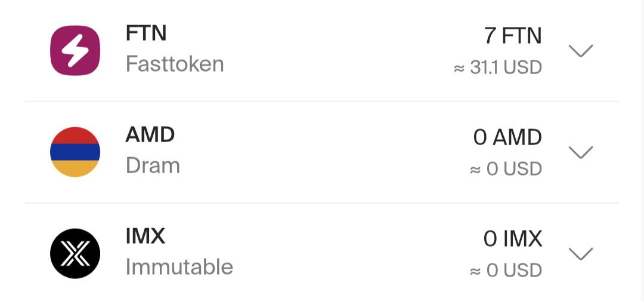The width and height of the screenshot is (644, 301).
Task: Tap the ≈ 31.1 USD value
Action: [x=498, y=67]
